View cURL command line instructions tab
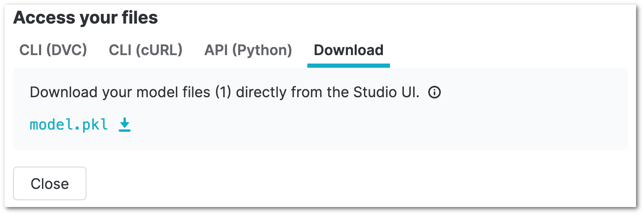 click(146, 50)
